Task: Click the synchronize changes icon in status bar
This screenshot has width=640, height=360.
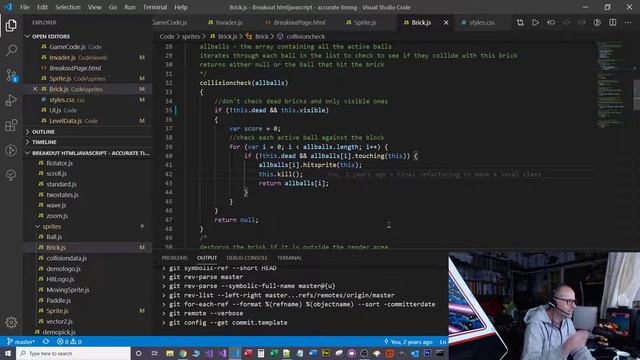Action: [x=46, y=342]
